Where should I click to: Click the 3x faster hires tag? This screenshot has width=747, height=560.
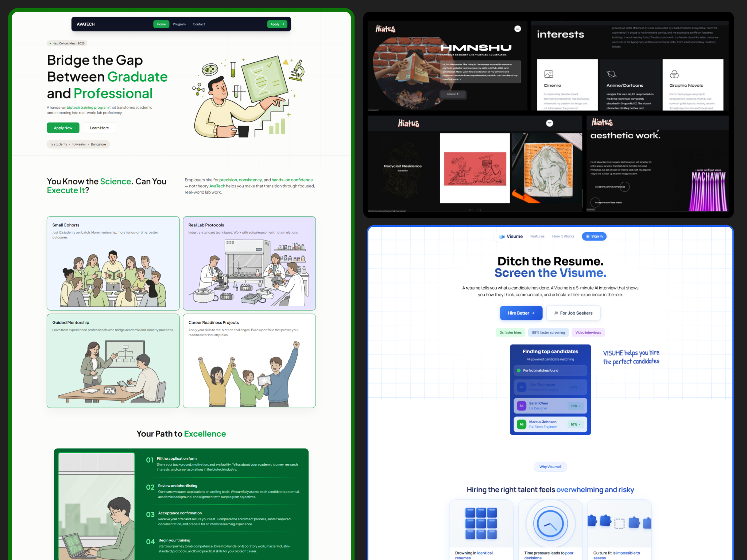click(511, 332)
